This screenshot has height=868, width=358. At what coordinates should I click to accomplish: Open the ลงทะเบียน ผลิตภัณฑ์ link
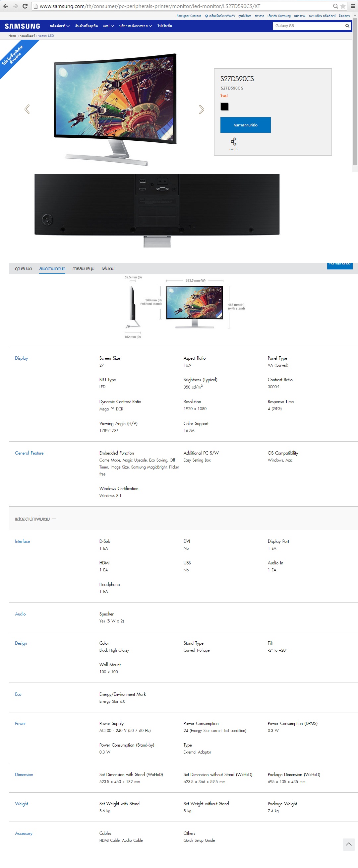322,16
